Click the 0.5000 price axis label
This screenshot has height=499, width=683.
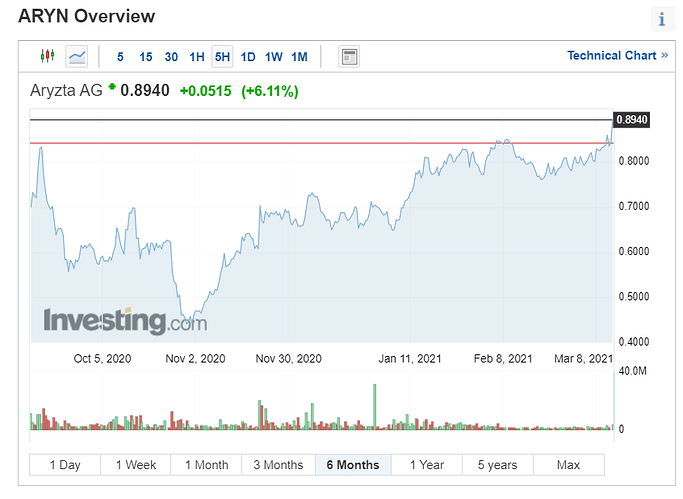point(634,297)
